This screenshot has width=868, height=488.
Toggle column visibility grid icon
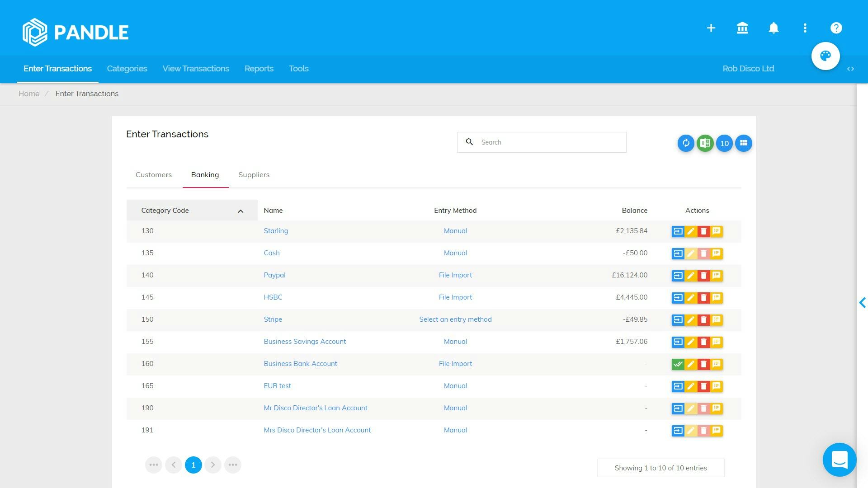click(x=743, y=143)
